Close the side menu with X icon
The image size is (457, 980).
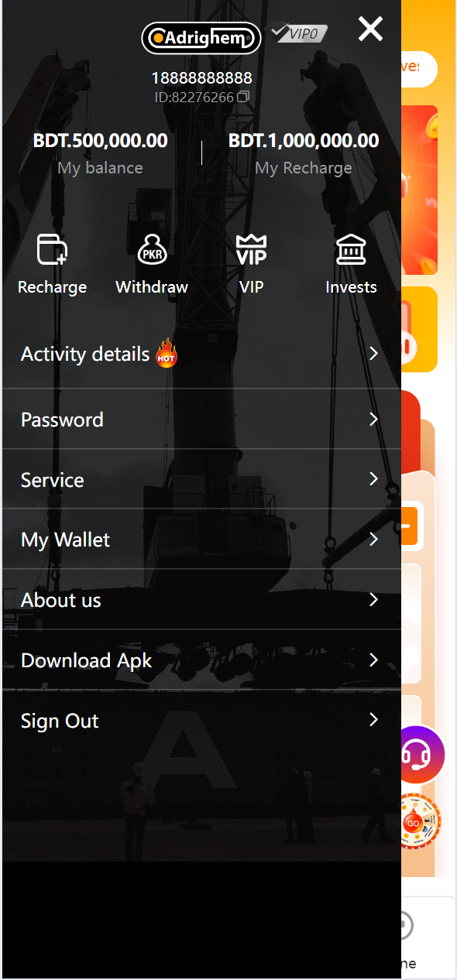370,29
